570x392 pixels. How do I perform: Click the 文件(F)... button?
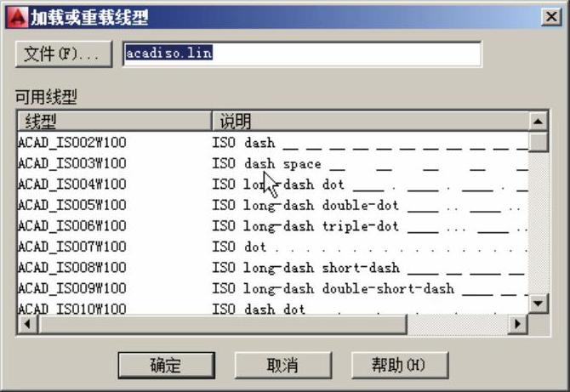62,54
